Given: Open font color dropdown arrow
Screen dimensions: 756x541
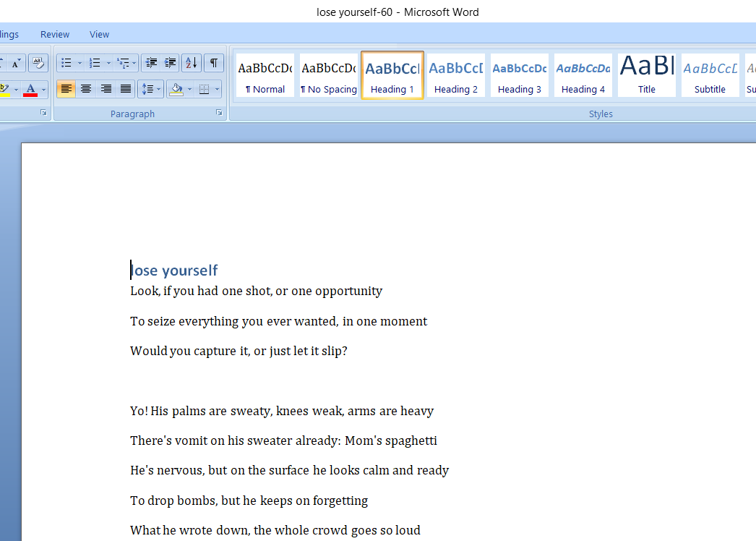Looking at the screenshot, I should click(43, 90).
